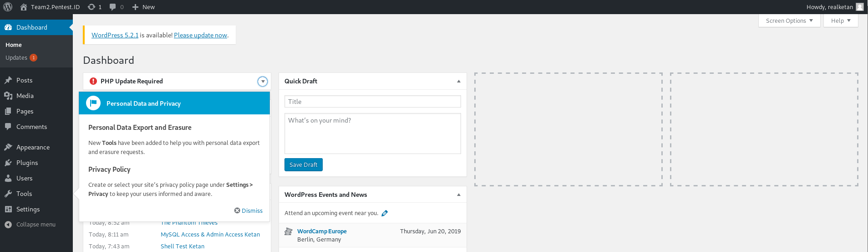Viewport: 868px width, 252px height.
Task: Click Quick Draft panel title
Action: 301,81
